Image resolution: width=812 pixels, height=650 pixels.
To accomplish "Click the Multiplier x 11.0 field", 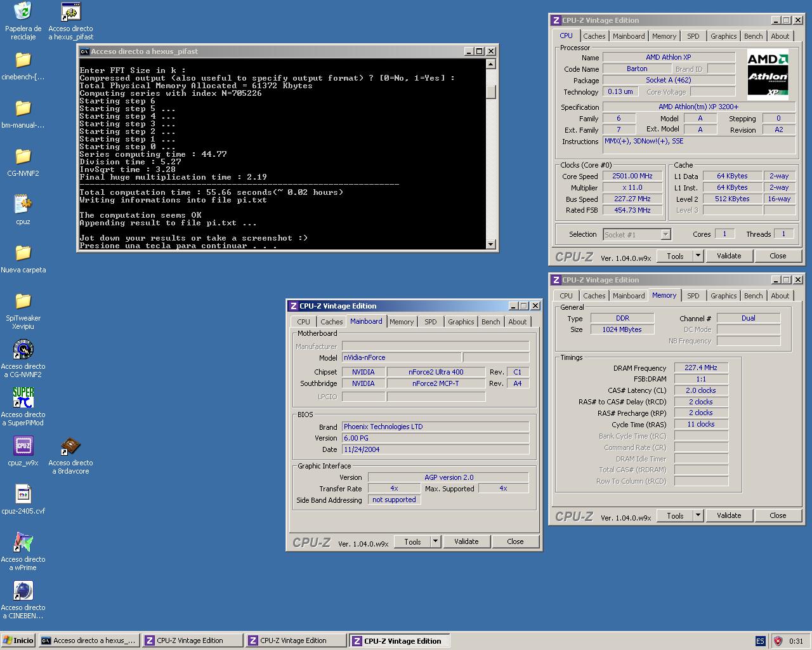I will click(x=632, y=188).
